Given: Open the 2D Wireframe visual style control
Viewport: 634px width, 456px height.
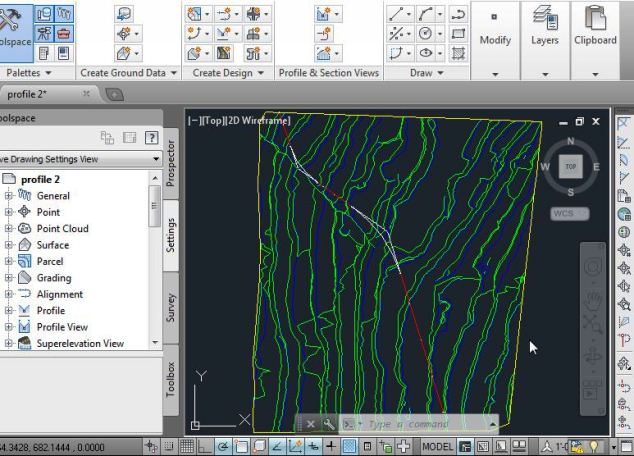Looking at the screenshot, I should pos(260,120).
